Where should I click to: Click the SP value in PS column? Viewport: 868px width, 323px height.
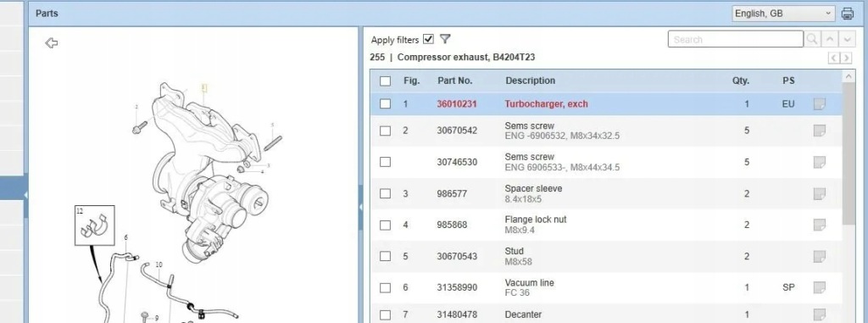(x=788, y=287)
